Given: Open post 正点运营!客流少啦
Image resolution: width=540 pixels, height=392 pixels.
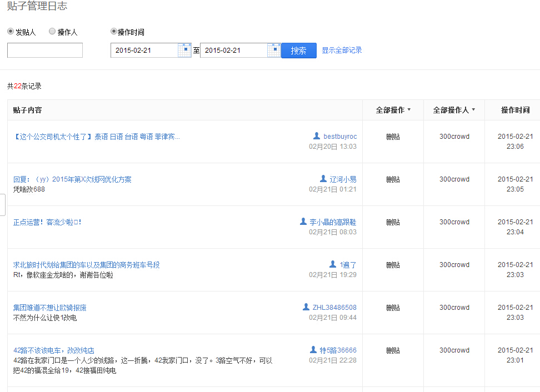Looking at the screenshot, I should pos(47,222).
